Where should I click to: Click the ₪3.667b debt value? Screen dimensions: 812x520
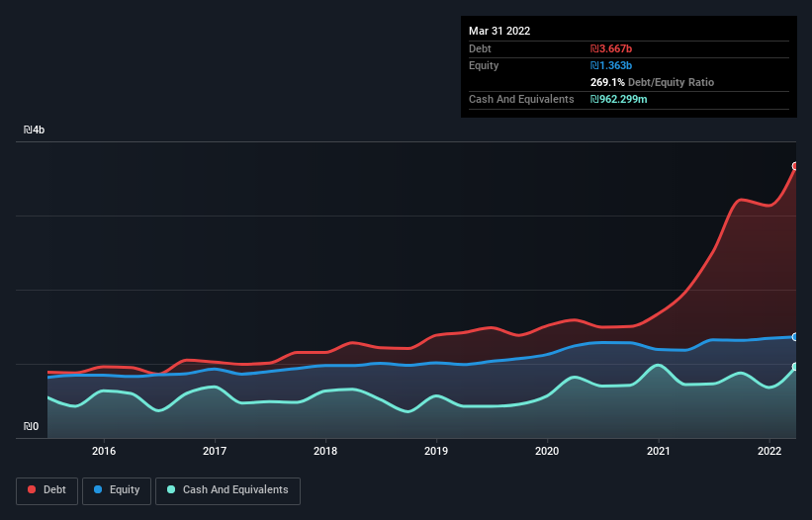(611, 48)
